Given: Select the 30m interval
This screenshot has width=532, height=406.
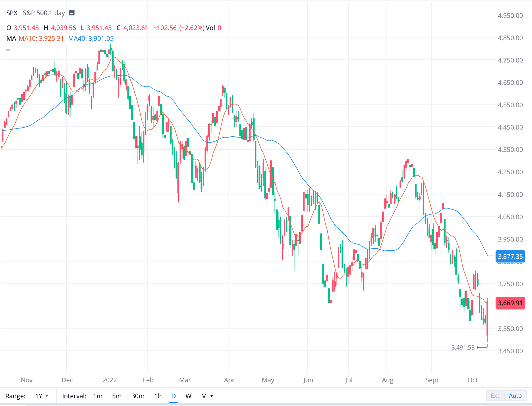Looking at the screenshot, I should [138, 396].
